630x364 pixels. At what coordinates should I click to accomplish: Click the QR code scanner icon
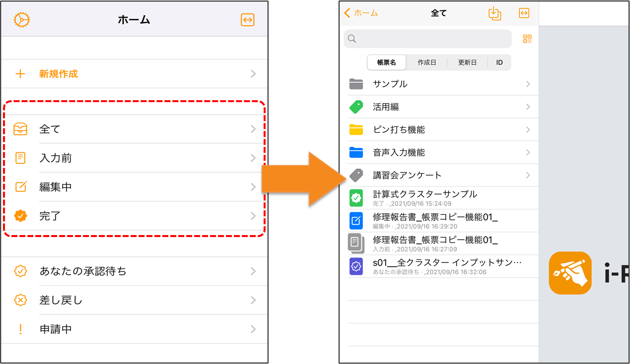pyautogui.click(x=527, y=39)
